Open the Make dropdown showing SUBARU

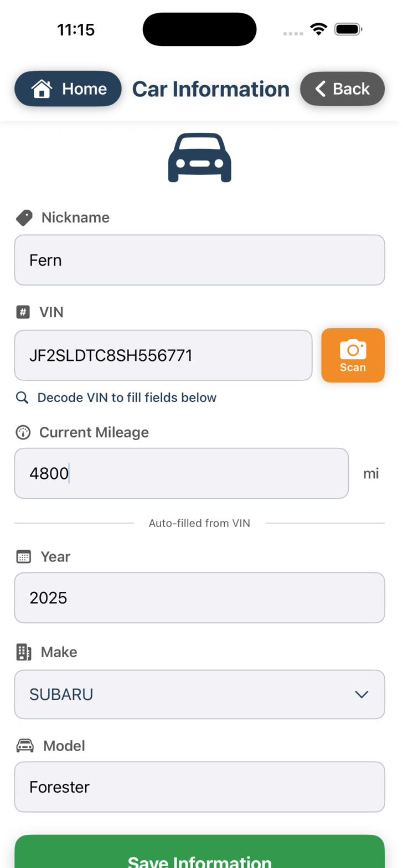point(188,694)
